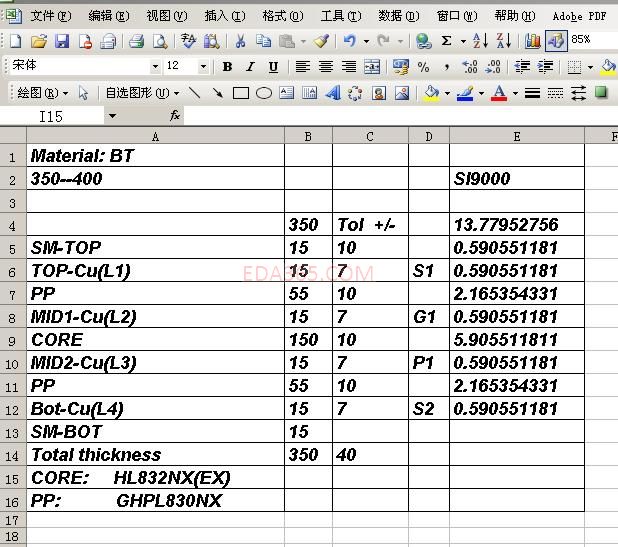The height and width of the screenshot is (547, 618).
Task: Select the Oval drawing tool
Action: coord(264,93)
